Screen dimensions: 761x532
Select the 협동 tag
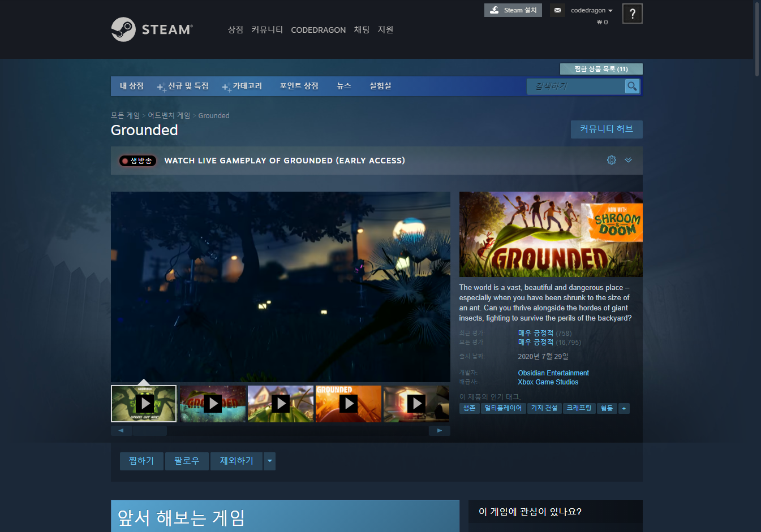[607, 408]
